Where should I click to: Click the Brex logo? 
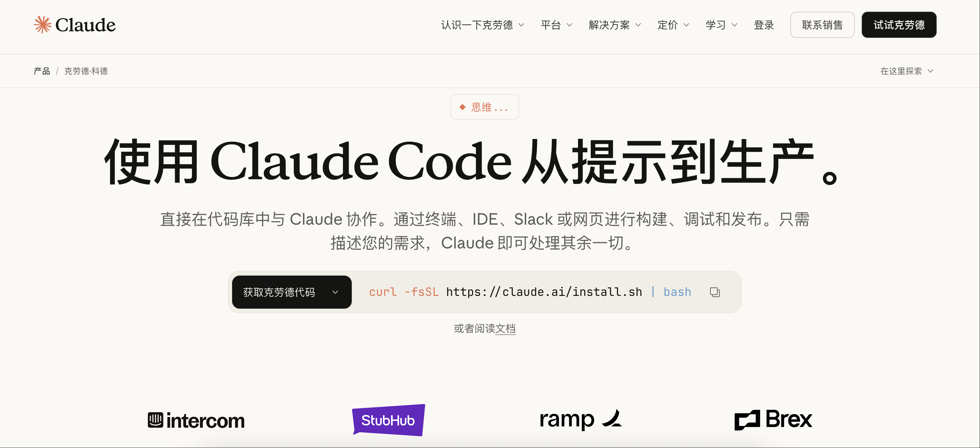click(x=773, y=419)
